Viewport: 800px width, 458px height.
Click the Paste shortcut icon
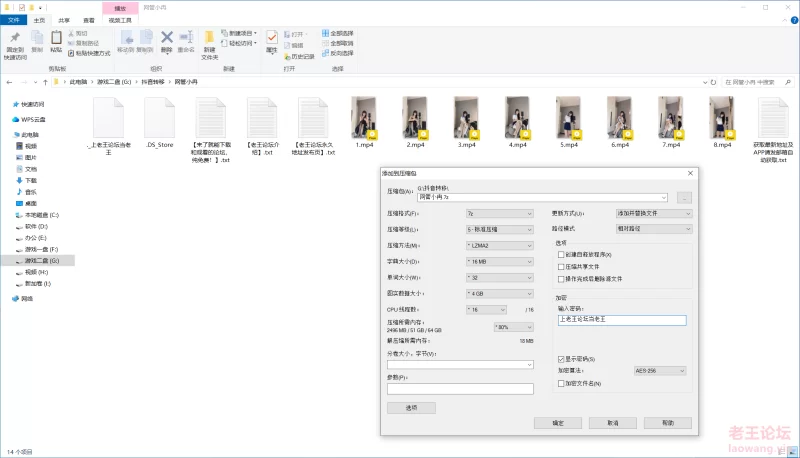[x=71, y=53]
